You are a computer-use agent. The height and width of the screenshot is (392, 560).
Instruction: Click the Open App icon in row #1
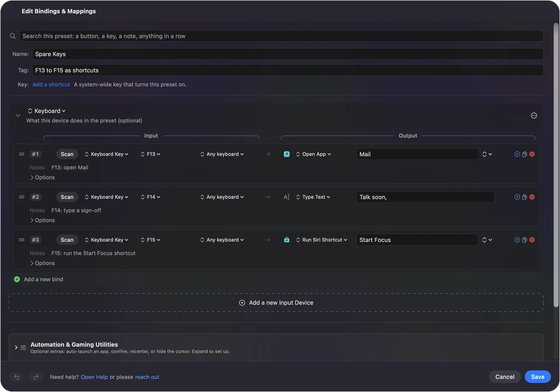287,154
